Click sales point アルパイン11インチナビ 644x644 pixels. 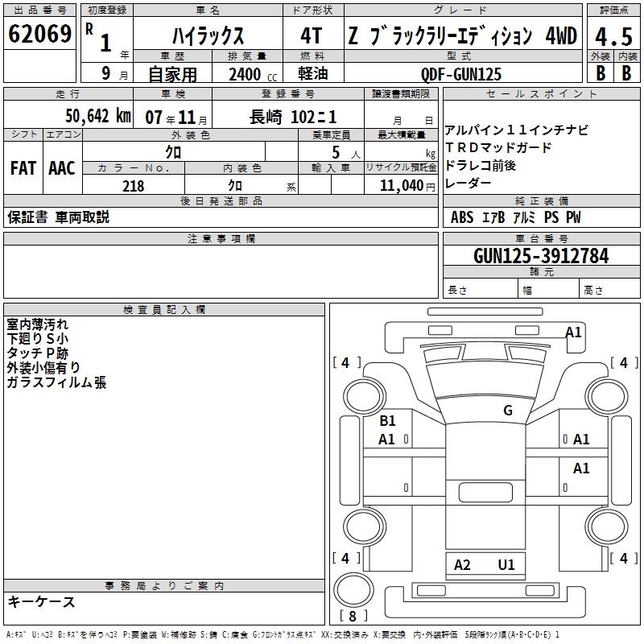(x=516, y=130)
